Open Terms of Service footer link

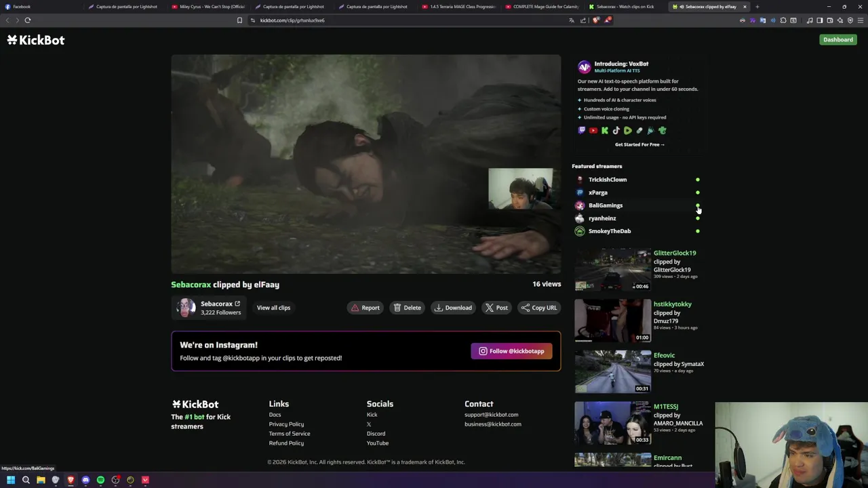[290, 434]
